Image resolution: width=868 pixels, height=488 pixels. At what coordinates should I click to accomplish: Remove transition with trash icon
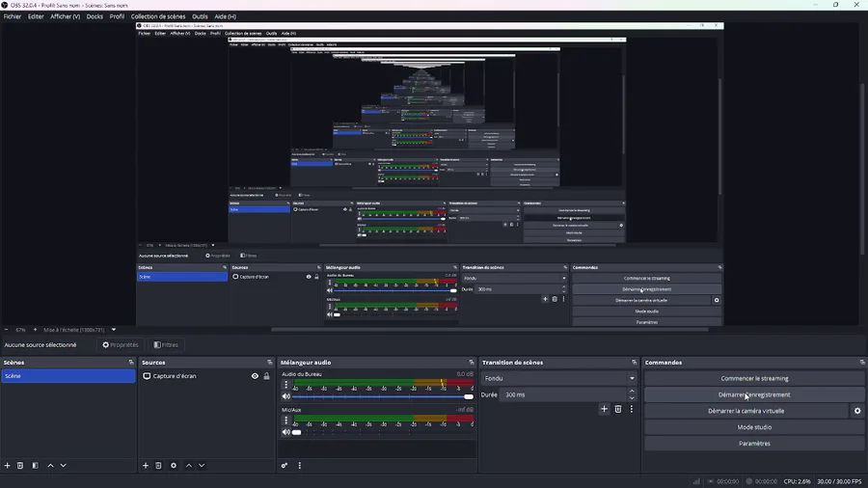coord(618,409)
